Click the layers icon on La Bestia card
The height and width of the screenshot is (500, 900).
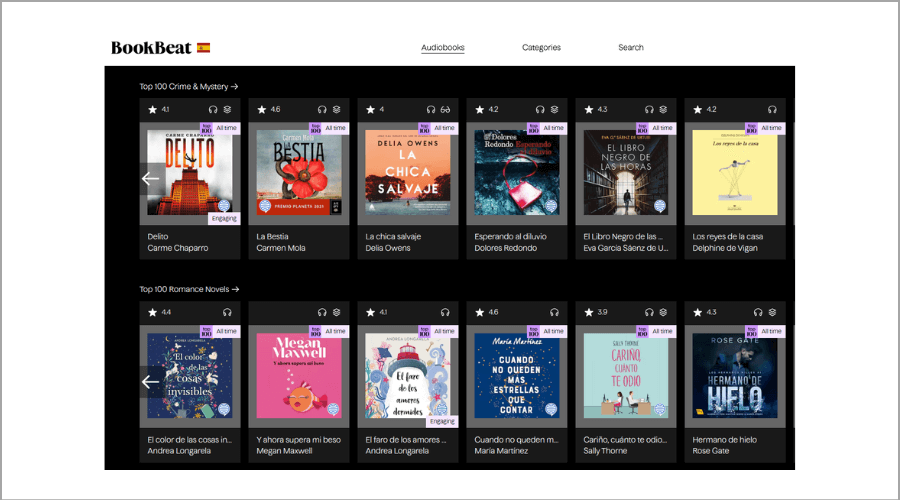point(337,109)
